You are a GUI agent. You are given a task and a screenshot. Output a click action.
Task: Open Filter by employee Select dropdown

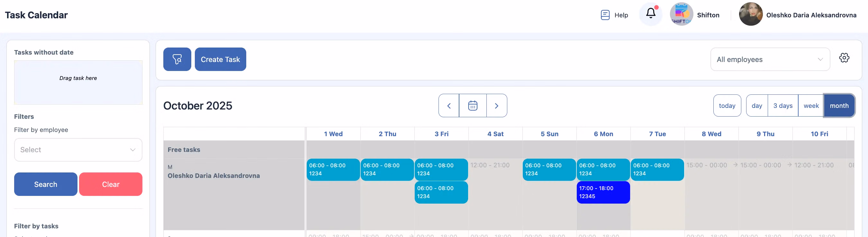coord(78,150)
